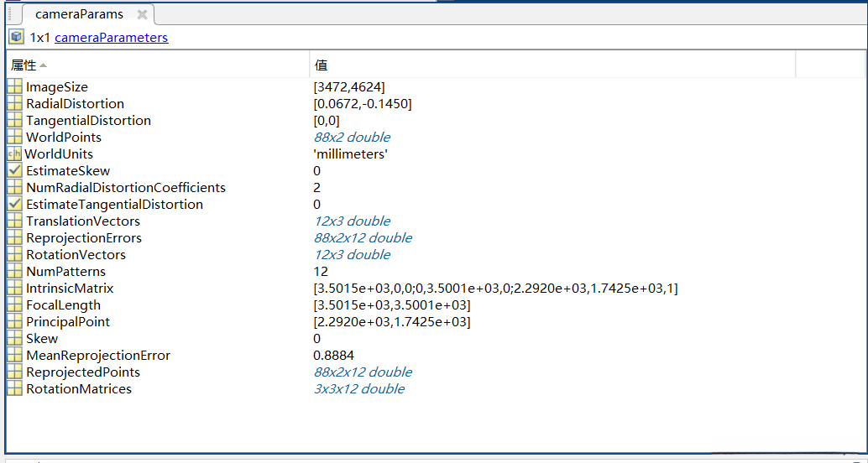
Task: Click the ImageSize matrix icon
Action: [14, 87]
